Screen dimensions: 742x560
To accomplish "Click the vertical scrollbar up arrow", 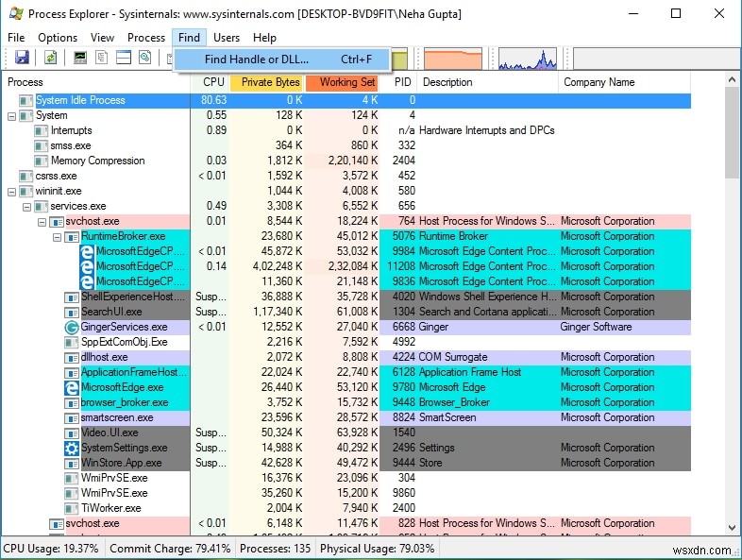I will coord(732,80).
